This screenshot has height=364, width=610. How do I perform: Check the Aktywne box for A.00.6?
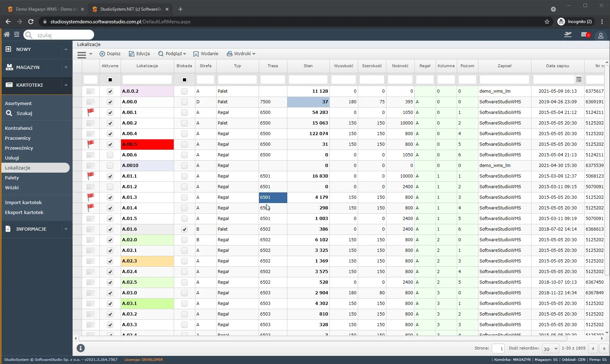[x=110, y=155]
